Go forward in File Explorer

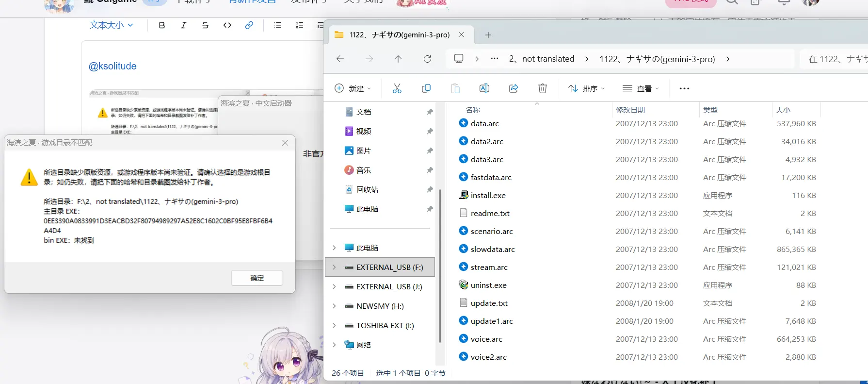(369, 59)
